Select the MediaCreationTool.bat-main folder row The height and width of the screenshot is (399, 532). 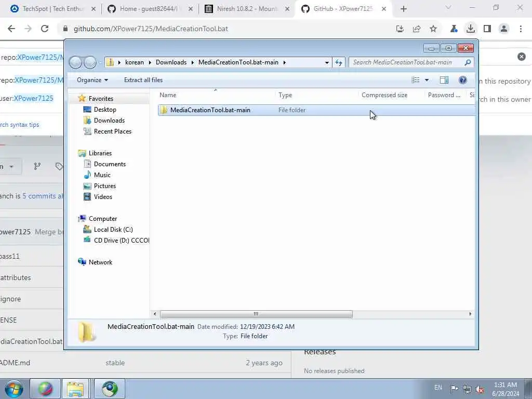tap(316, 110)
